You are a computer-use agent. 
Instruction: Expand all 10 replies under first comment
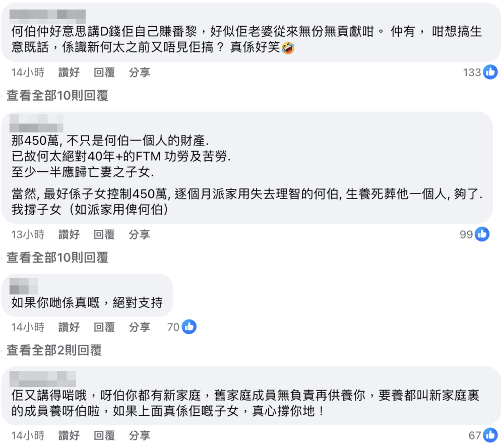tap(57, 96)
